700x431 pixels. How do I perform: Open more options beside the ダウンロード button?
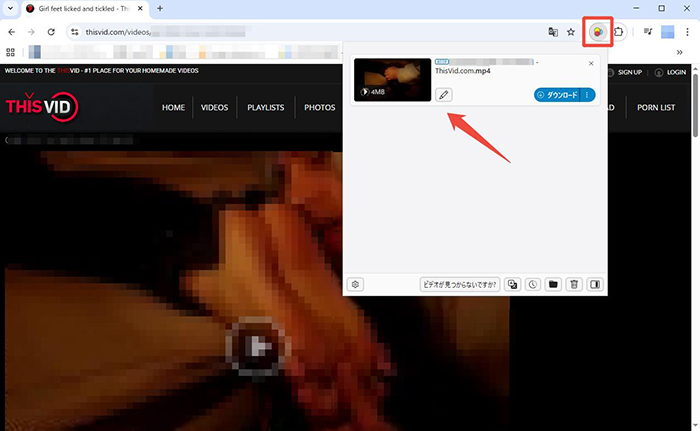click(x=587, y=95)
